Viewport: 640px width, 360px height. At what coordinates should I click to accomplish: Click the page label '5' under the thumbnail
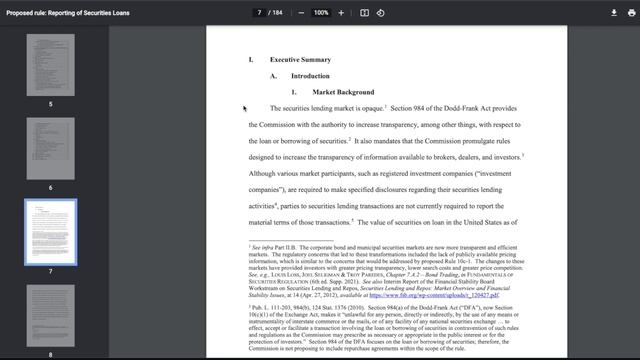coord(51,104)
